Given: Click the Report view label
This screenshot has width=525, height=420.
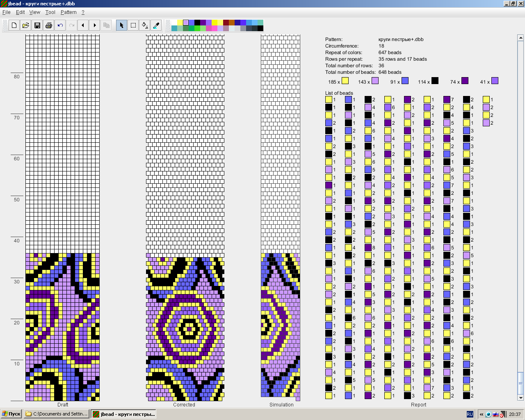Looking at the screenshot, I should click(x=418, y=404).
